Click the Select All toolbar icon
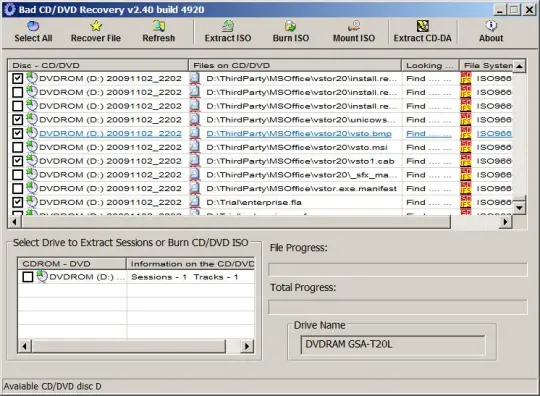Viewport: 540px width, 396px height. tap(33, 26)
